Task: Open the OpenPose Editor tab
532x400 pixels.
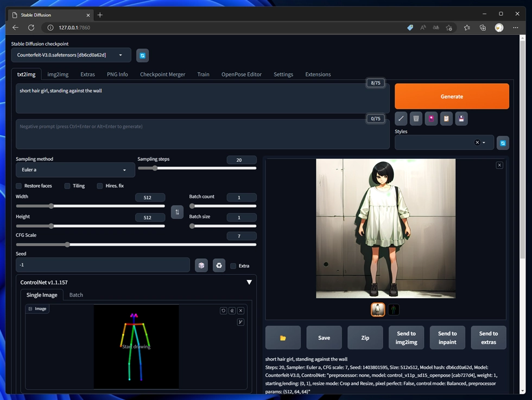Action: [x=241, y=74]
